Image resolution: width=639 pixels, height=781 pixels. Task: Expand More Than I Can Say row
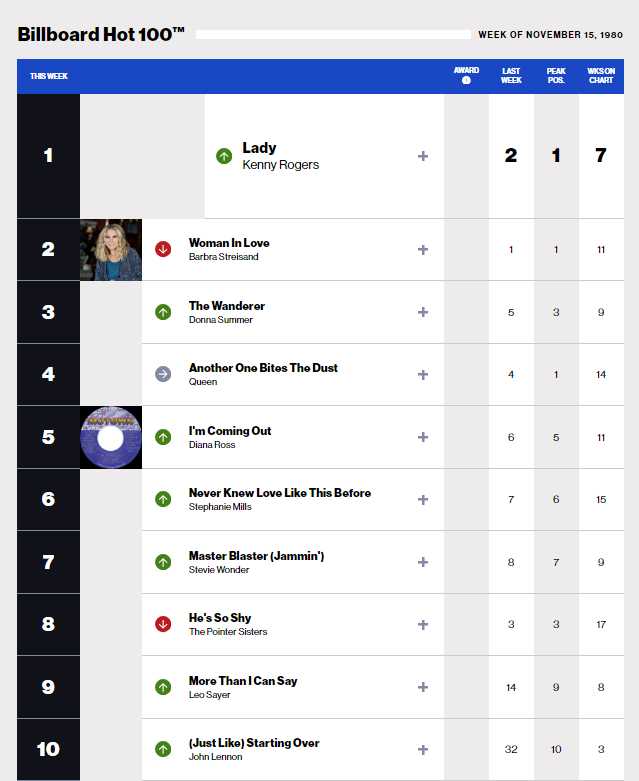tap(423, 687)
